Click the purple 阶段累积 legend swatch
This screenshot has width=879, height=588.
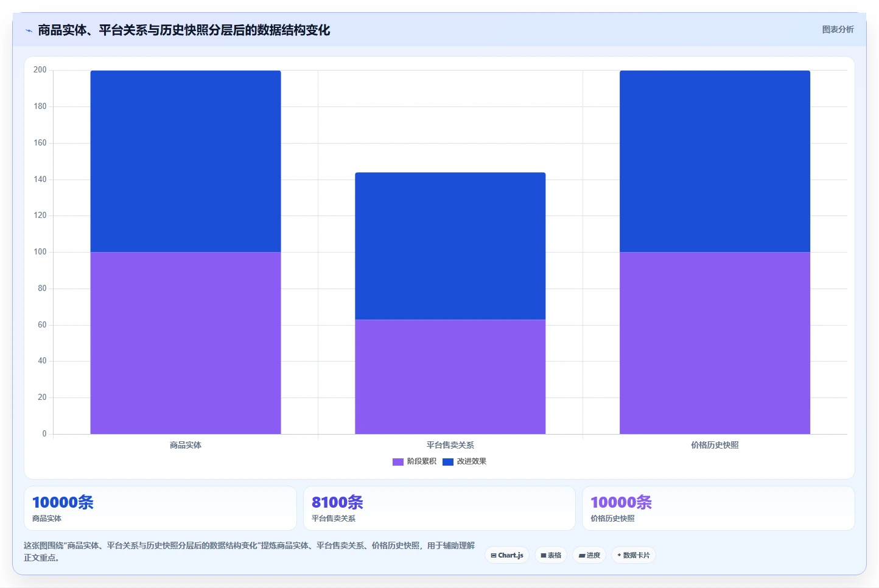(398, 461)
